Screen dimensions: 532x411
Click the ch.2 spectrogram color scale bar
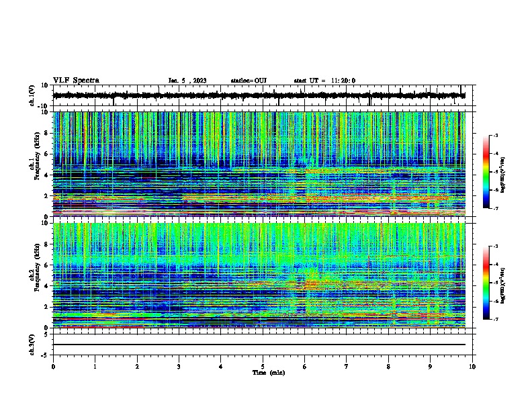point(486,283)
